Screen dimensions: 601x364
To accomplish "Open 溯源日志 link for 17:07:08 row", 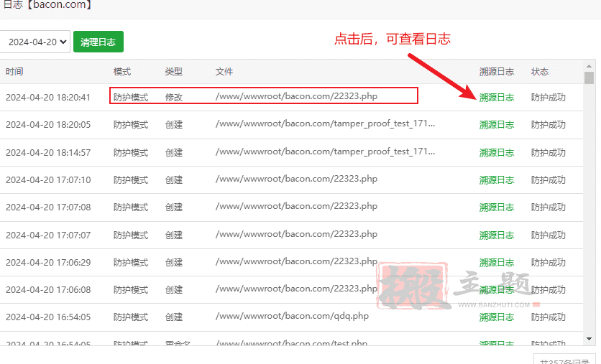I will (x=496, y=207).
